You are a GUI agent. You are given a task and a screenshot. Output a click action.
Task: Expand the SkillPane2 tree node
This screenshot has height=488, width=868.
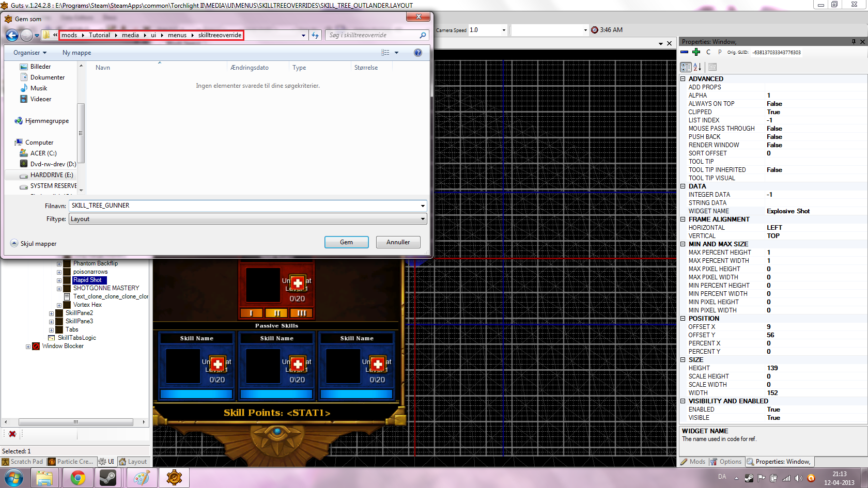(51, 313)
